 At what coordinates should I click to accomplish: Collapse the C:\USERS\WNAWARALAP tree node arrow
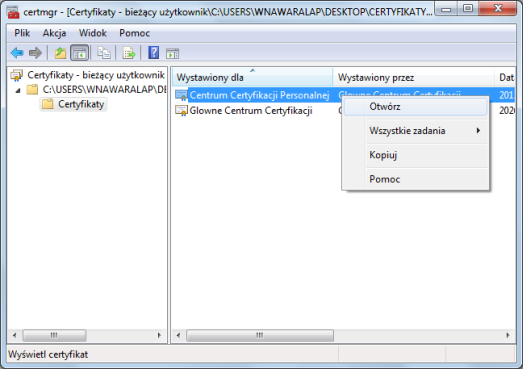click(18, 90)
